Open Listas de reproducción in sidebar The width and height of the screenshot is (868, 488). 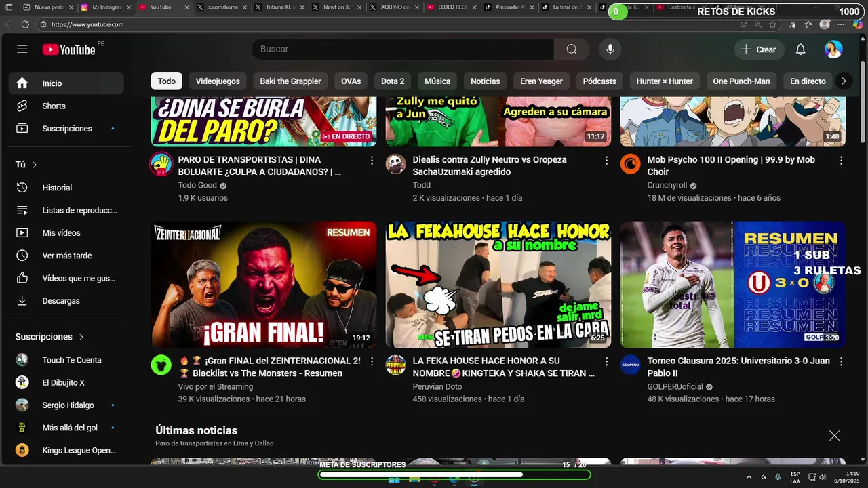66,210
